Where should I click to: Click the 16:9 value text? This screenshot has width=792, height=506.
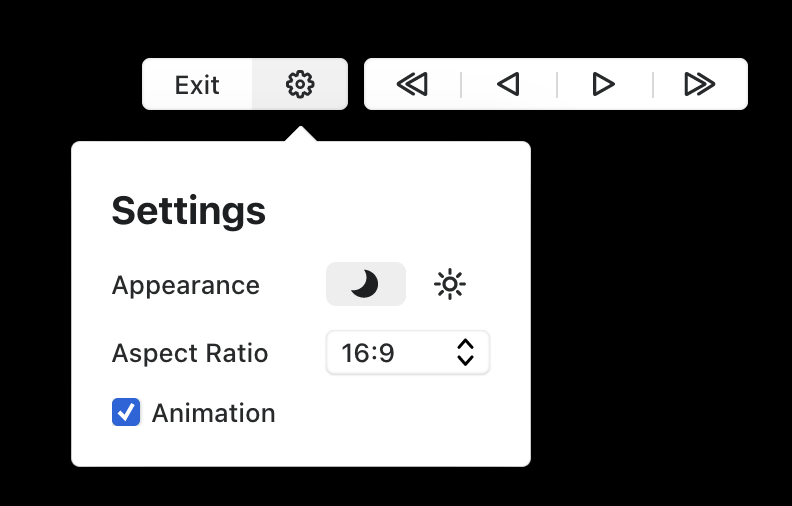[x=368, y=353]
